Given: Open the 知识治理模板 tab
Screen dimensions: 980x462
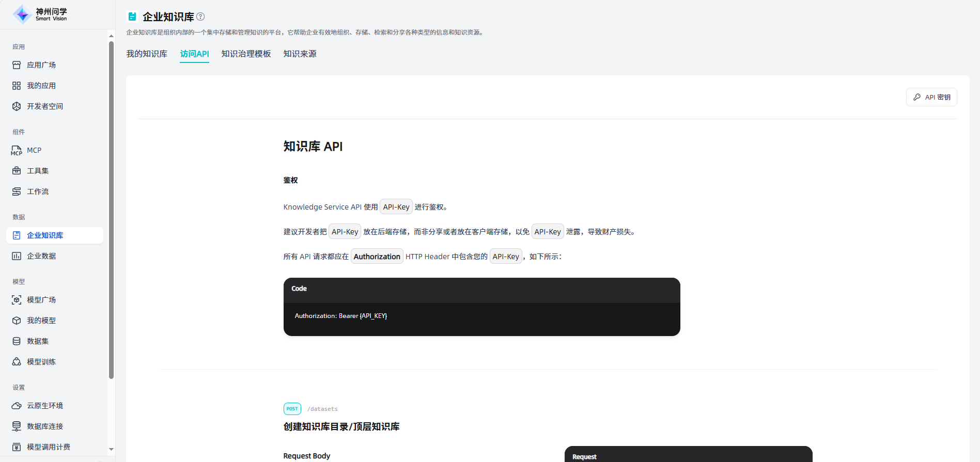Looking at the screenshot, I should [246, 54].
